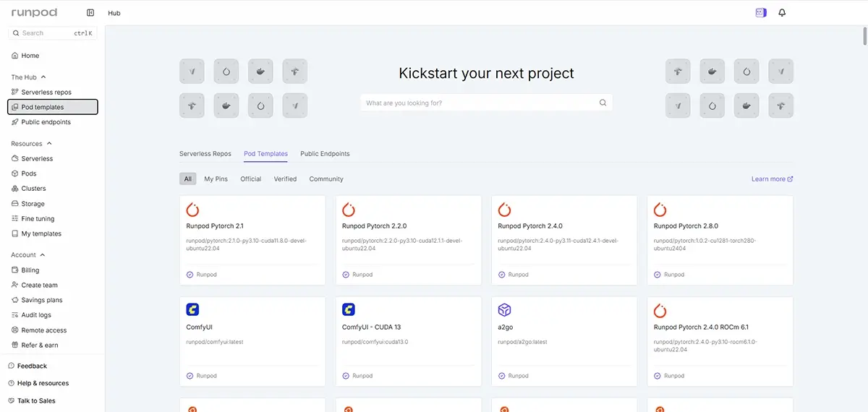Open the user avatar icon
The height and width of the screenshot is (412, 868).
coord(760,13)
